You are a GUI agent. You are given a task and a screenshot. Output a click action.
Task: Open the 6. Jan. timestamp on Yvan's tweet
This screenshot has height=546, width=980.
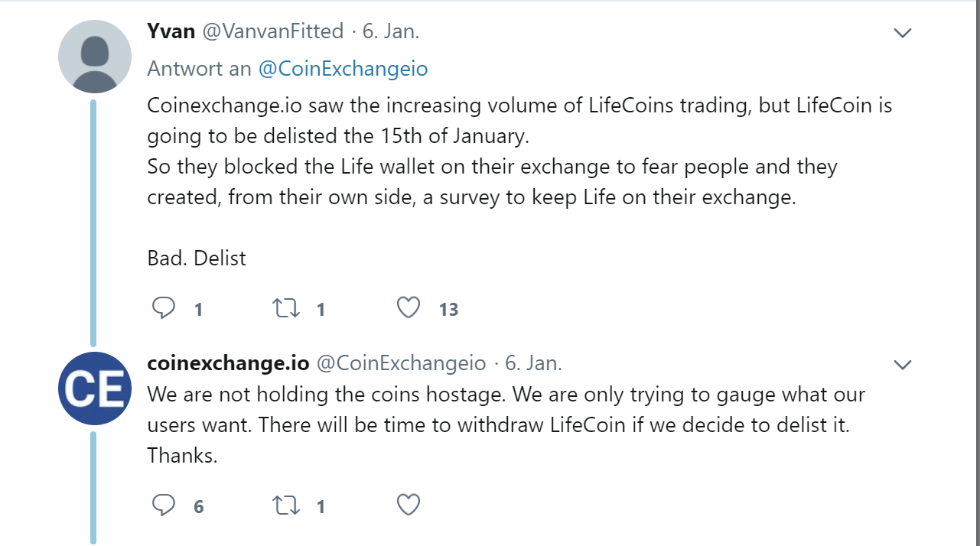(x=391, y=31)
